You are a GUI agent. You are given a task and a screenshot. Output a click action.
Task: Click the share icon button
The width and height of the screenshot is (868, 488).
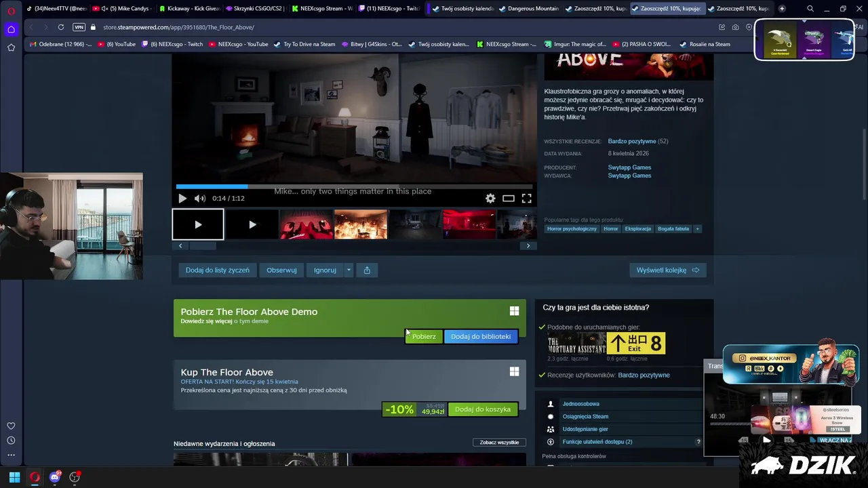pyautogui.click(x=367, y=270)
